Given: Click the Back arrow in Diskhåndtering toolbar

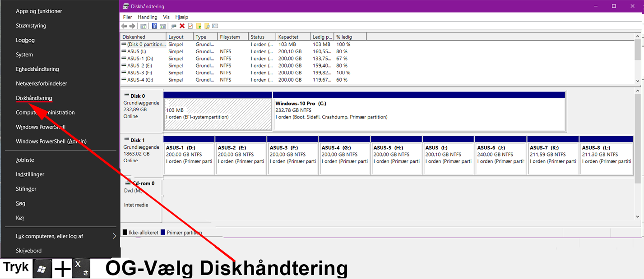Looking at the screenshot, I should (x=124, y=26).
